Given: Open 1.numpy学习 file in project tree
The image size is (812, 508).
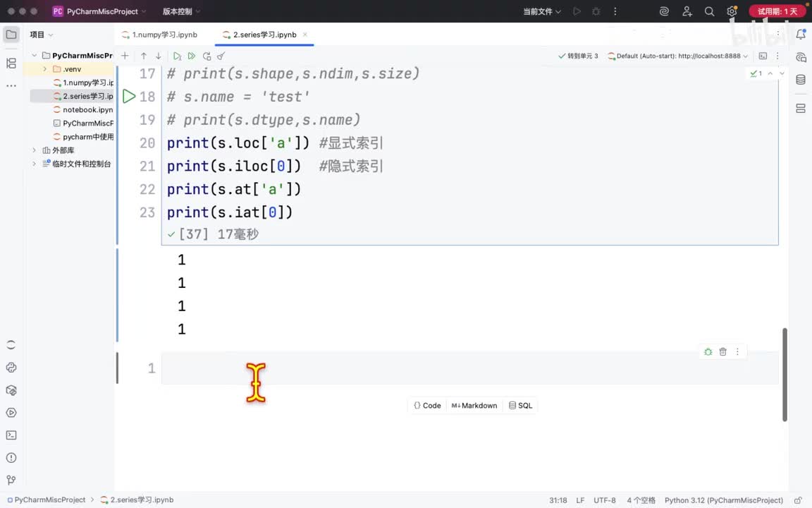Looking at the screenshot, I should tap(83, 83).
